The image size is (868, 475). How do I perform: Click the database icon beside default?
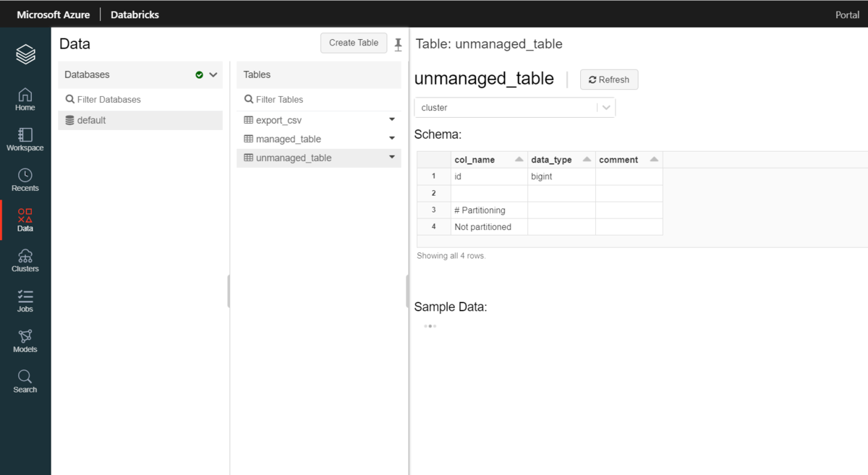pos(69,120)
